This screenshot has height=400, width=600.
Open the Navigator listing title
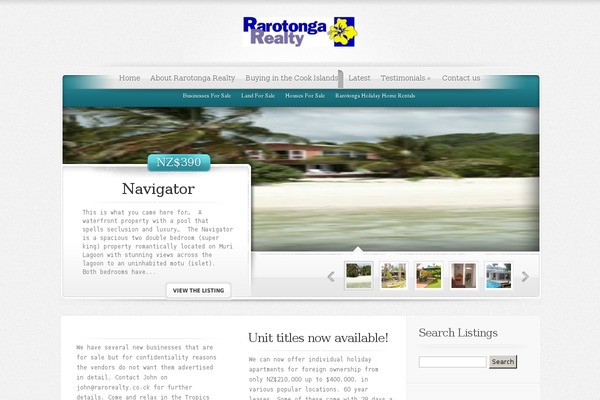(x=158, y=189)
